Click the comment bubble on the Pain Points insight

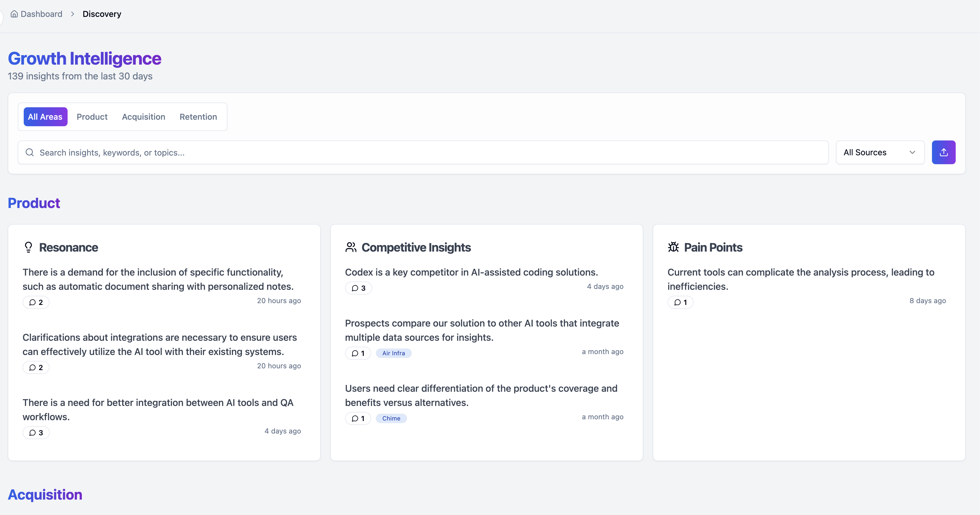pyautogui.click(x=681, y=302)
